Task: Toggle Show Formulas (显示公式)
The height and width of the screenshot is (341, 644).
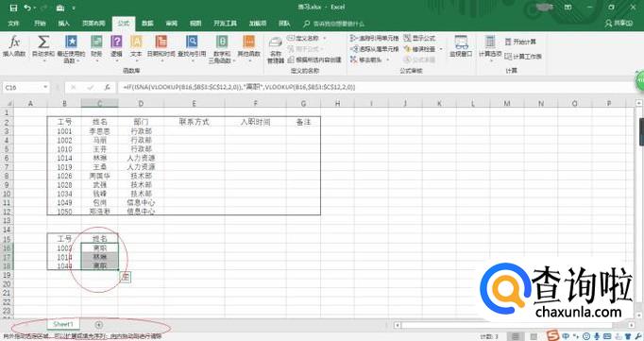Action: click(x=419, y=38)
